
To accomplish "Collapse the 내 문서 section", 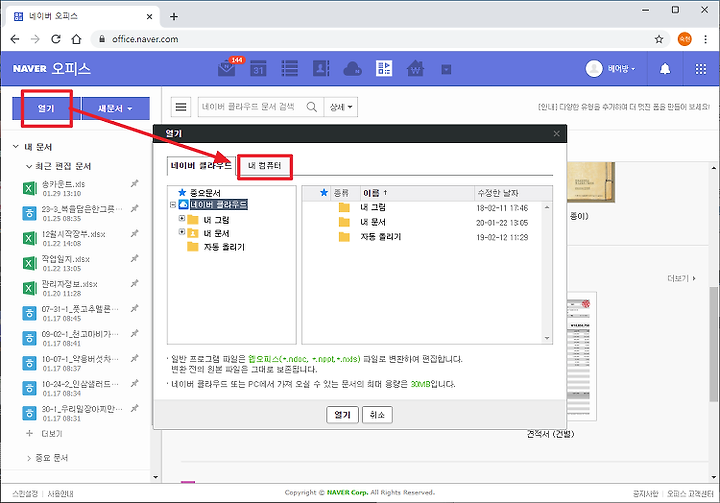I will pyautogui.click(x=16, y=147).
